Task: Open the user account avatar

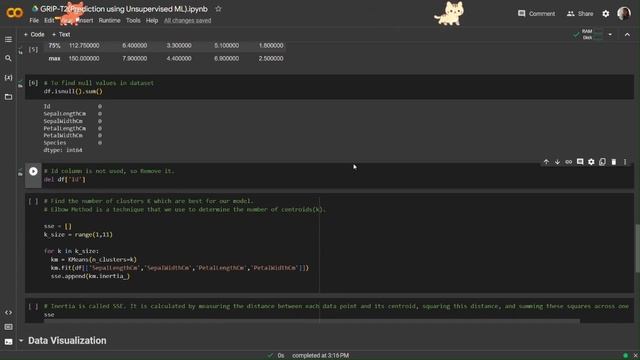Action: (x=624, y=13)
